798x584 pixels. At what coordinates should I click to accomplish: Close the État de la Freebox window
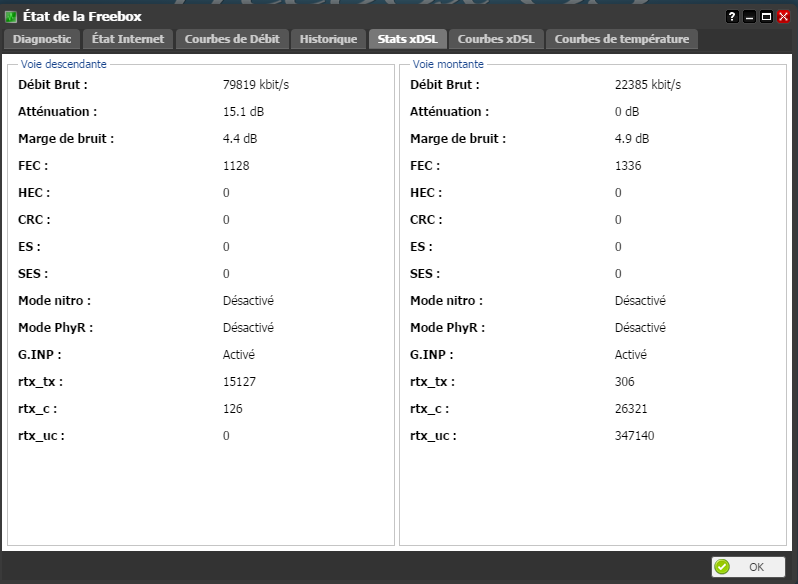tap(783, 17)
